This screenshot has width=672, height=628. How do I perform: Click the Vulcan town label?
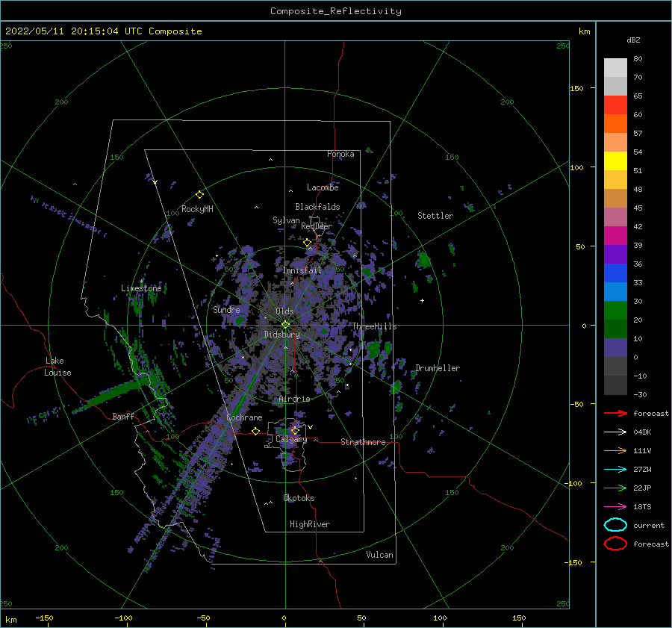[x=379, y=555]
